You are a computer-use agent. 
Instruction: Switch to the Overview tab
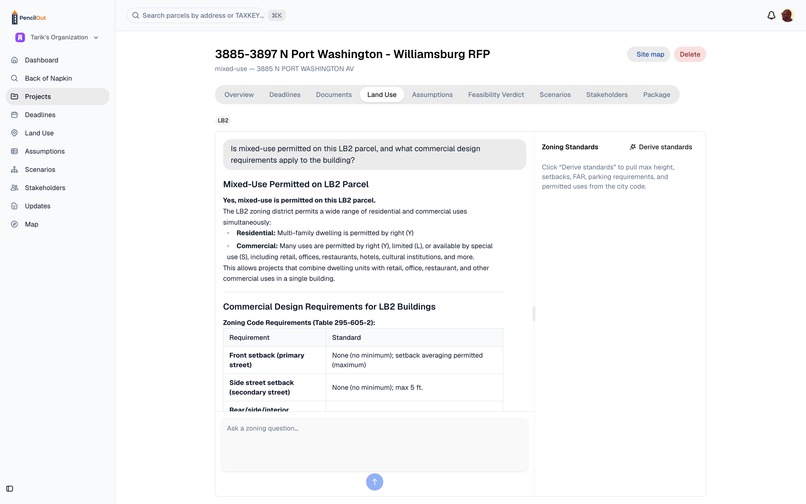tap(239, 95)
